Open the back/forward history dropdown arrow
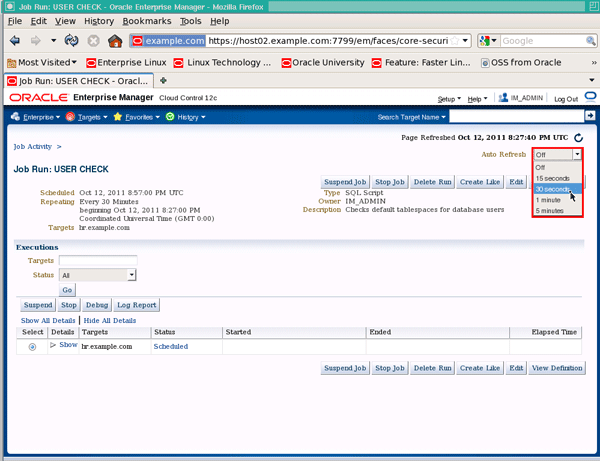This screenshot has height=461, width=600. point(54,40)
